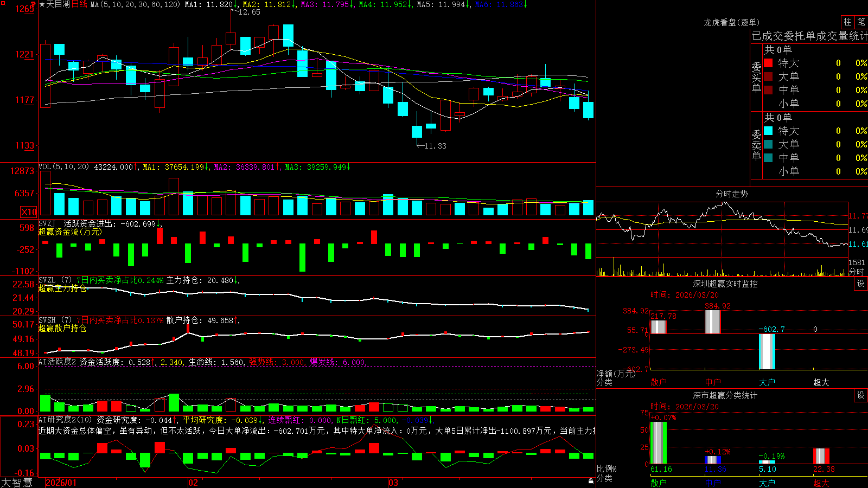Click the 分时走势 panel title
Image resolution: width=868 pixels, height=488 pixels.
pyautogui.click(x=731, y=194)
